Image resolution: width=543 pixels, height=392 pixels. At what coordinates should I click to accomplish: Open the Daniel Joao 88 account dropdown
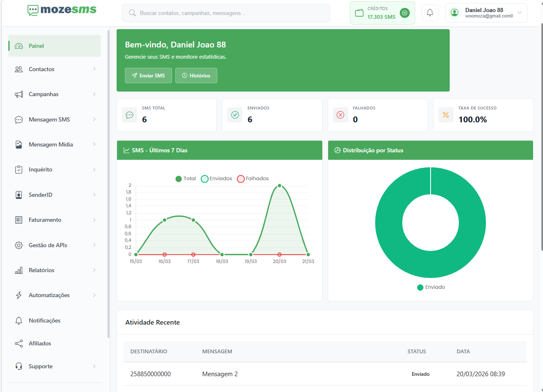coord(486,13)
